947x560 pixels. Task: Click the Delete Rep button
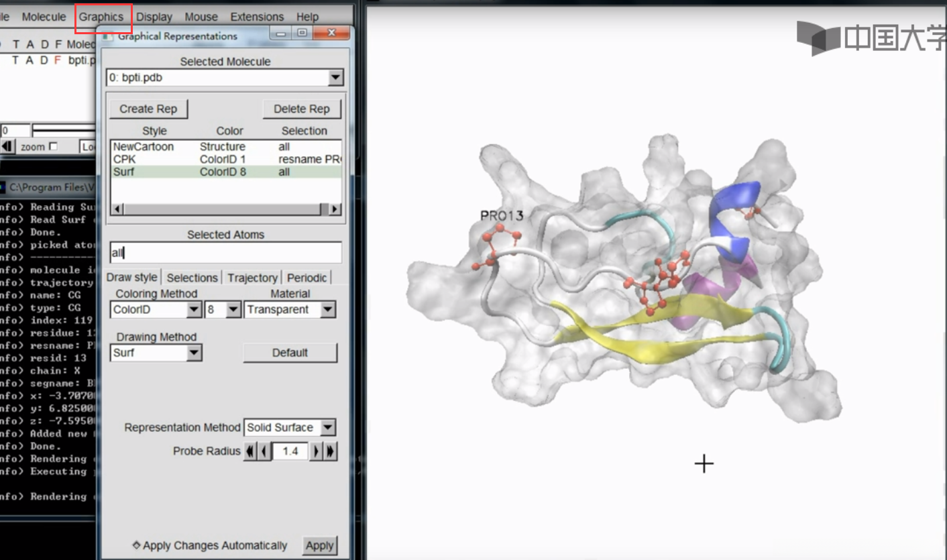click(302, 109)
